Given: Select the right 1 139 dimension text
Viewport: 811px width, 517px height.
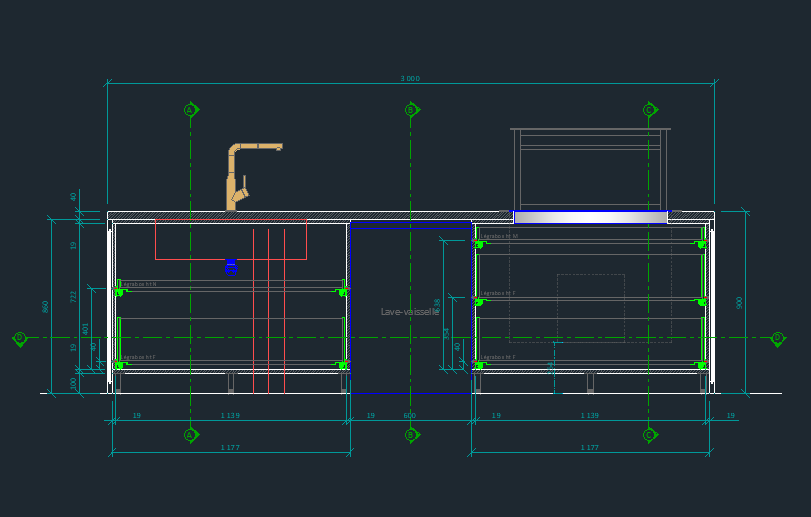Looking at the screenshot, I should pyautogui.click(x=590, y=415).
